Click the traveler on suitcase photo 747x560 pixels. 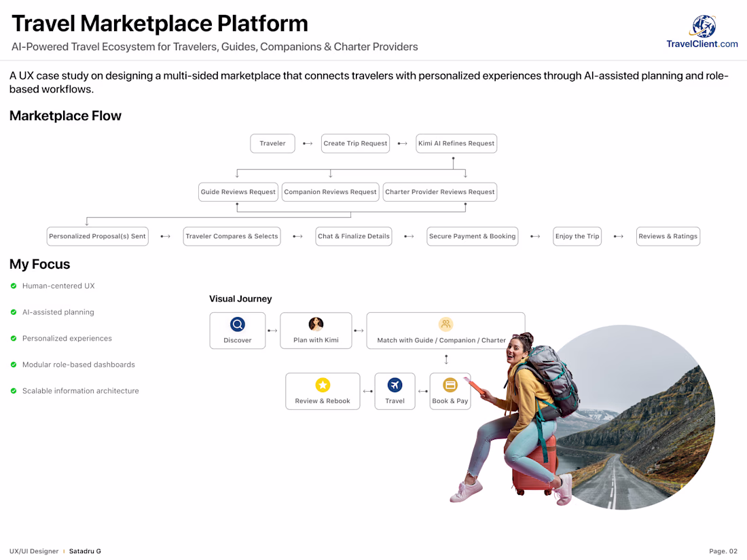[517, 419]
